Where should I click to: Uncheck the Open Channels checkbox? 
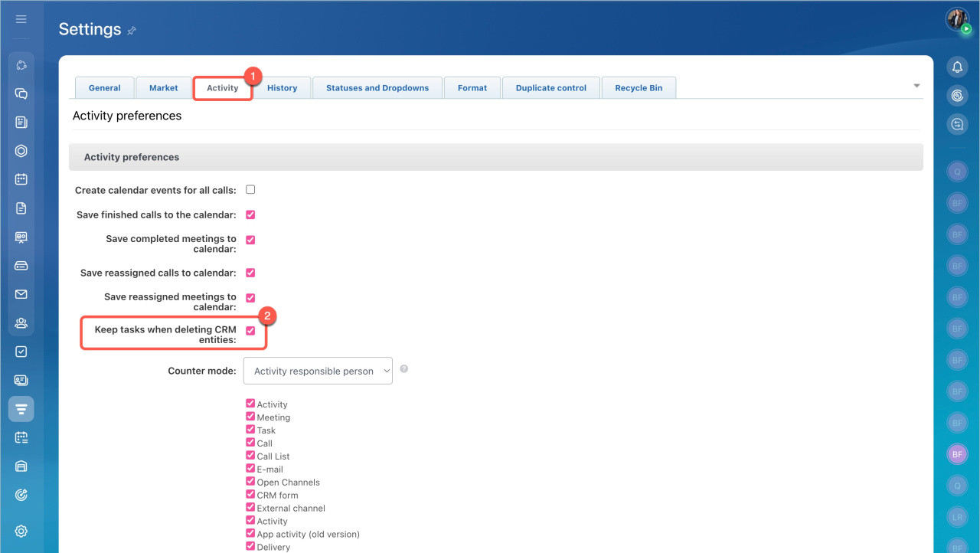point(250,482)
